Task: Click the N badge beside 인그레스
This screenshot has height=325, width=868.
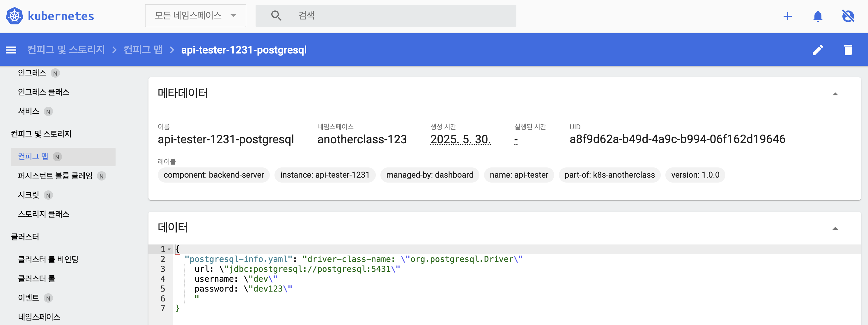Action: point(55,73)
